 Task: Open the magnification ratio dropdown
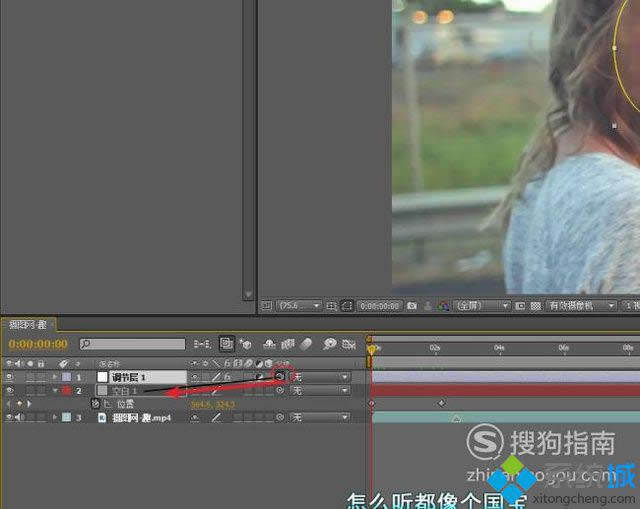point(298,305)
